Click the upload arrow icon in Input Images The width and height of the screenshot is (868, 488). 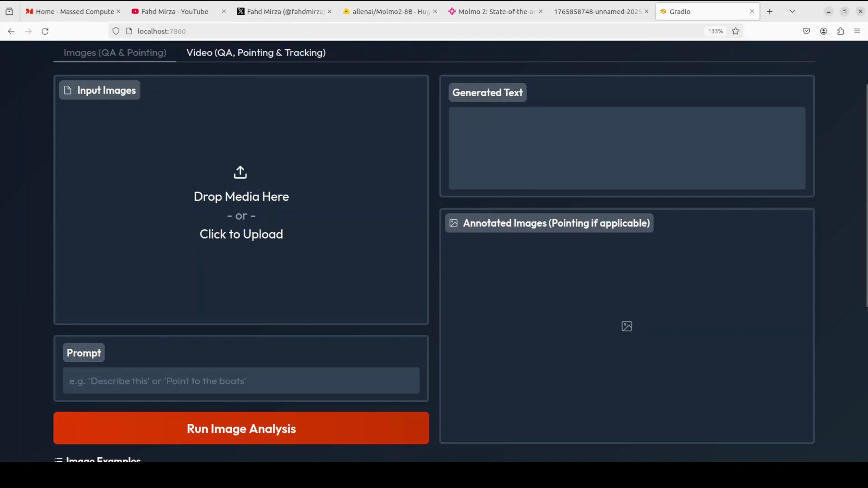pyautogui.click(x=240, y=172)
